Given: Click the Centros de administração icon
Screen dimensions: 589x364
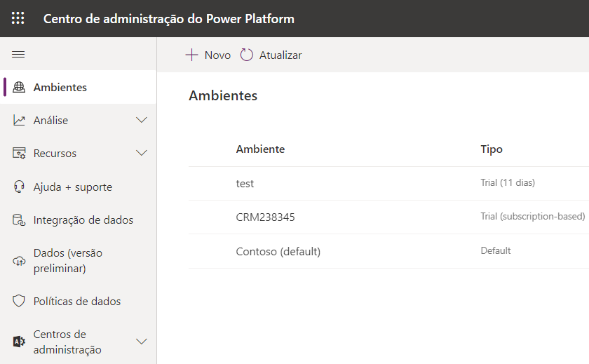Looking at the screenshot, I should click(x=19, y=342).
